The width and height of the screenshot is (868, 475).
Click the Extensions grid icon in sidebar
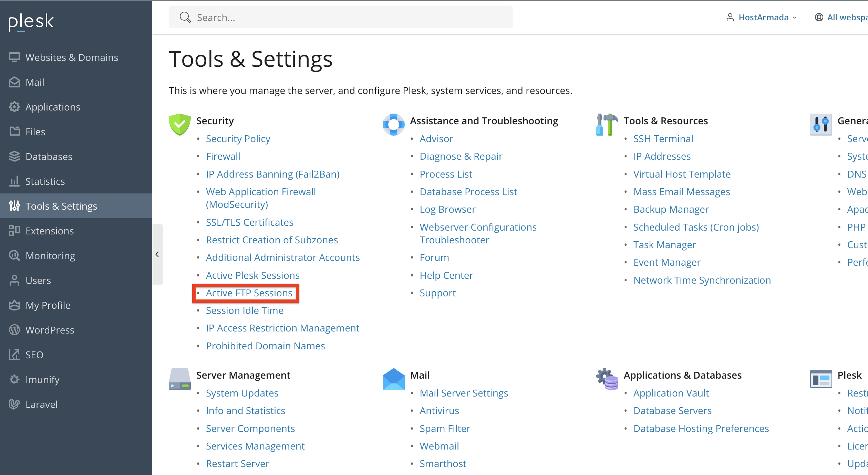tap(14, 231)
